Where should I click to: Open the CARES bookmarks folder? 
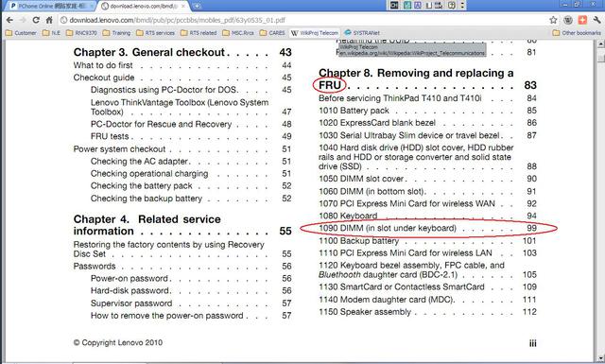(272, 33)
